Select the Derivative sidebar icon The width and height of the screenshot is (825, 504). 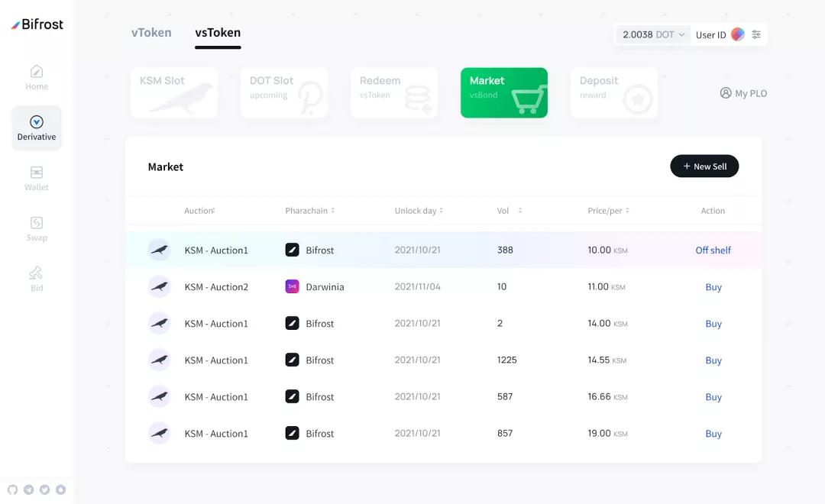click(37, 122)
